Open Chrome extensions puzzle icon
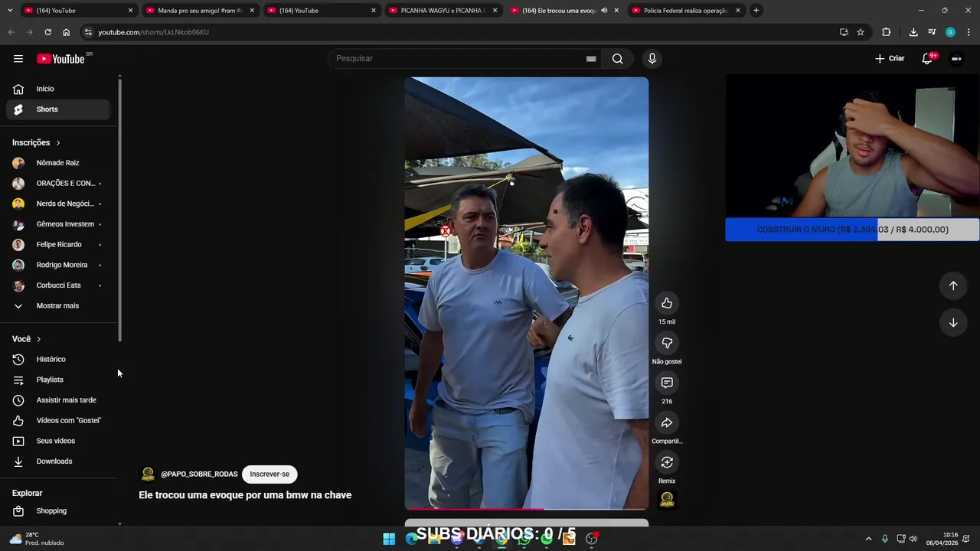This screenshot has width=980, height=551. coord(887,32)
